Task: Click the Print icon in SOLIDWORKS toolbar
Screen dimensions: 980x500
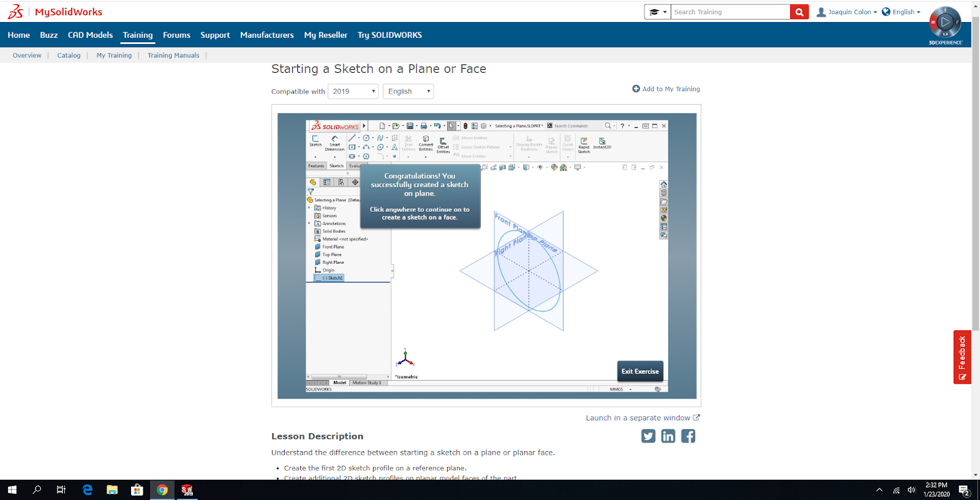Action: tap(423, 126)
